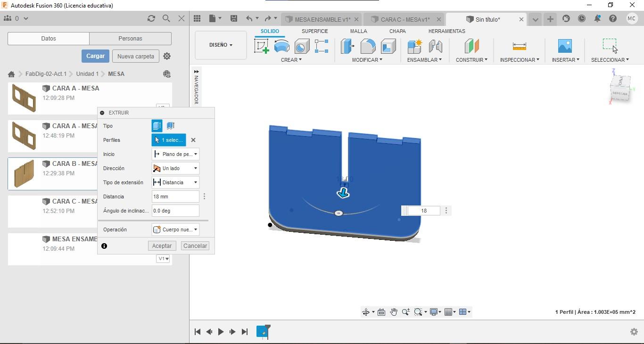Open job status clock icon
Screen dimensions: 644x344
[582, 19]
